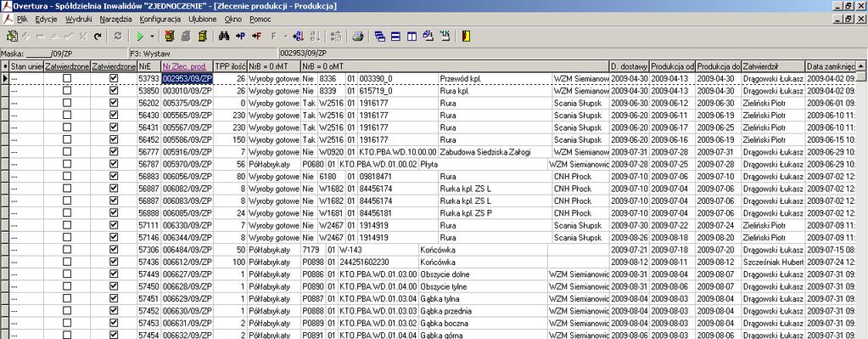Print with the printer icon

359,37
